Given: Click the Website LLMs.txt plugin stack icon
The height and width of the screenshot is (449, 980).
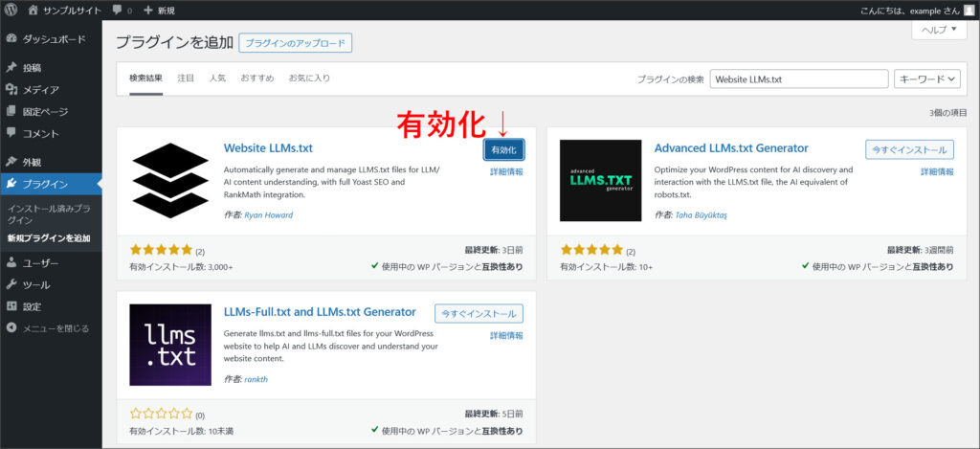Looking at the screenshot, I should tap(170, 181).
